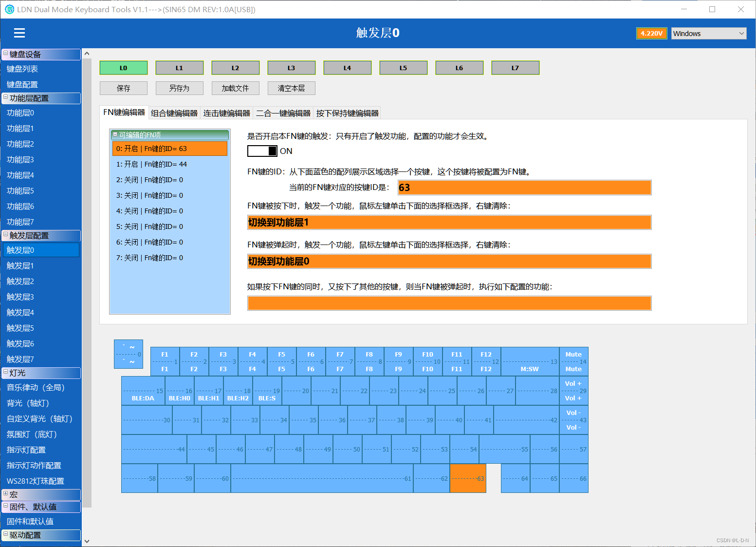This screenshot has width=756, height=547.
Task: Switch to 组合键编辑器 tab
Action: click(x=174, y=113)
